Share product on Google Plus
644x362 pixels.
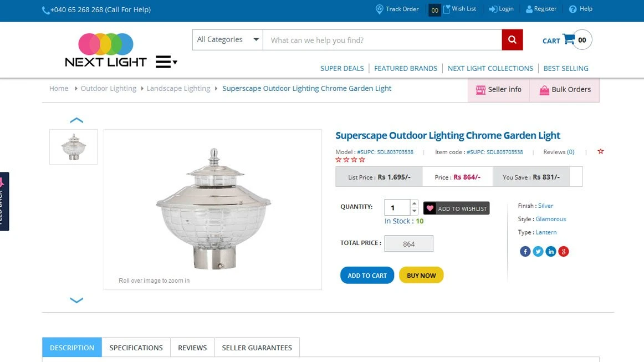pos(564,252)
